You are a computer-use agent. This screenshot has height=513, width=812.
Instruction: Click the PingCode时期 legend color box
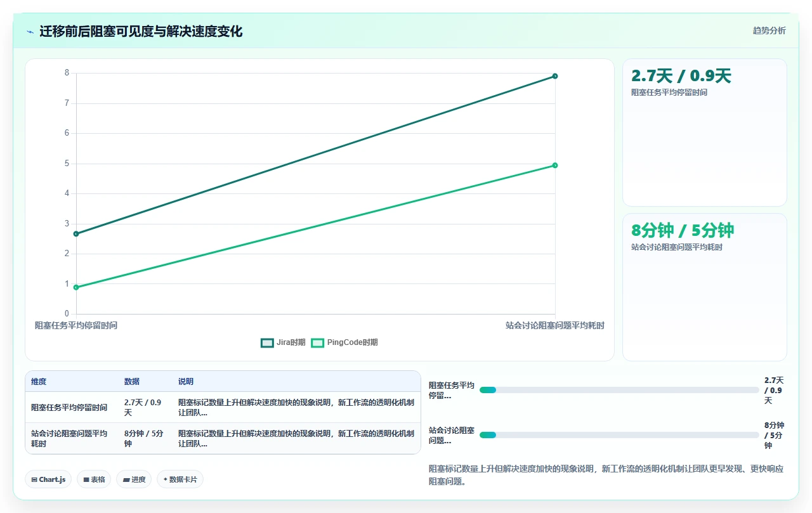click(x=317, y=342)
